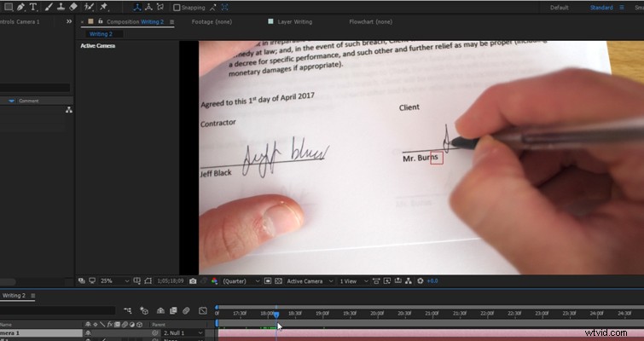Toggle hide shy layers switch
Screen dimensions: 644x341
tap(160, 310)
